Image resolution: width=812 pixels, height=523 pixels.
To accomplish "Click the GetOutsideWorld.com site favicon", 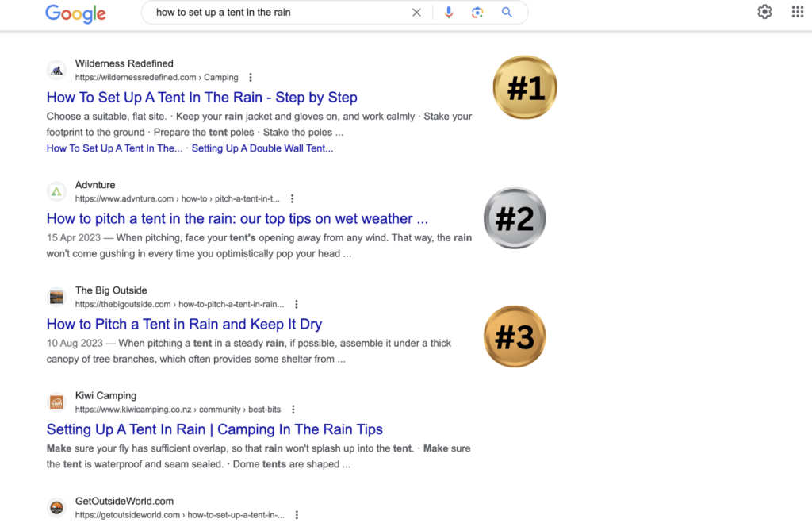I will (x=56, y=507).
